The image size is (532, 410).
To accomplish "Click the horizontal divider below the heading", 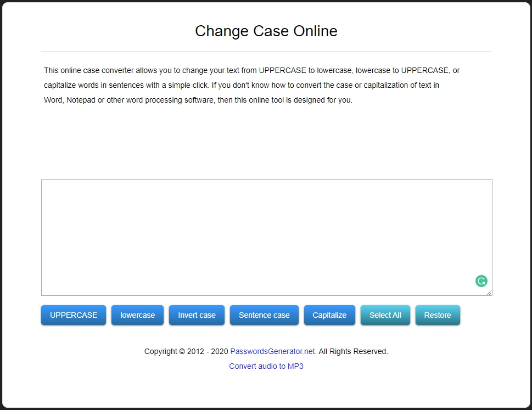I will point(266,51).
